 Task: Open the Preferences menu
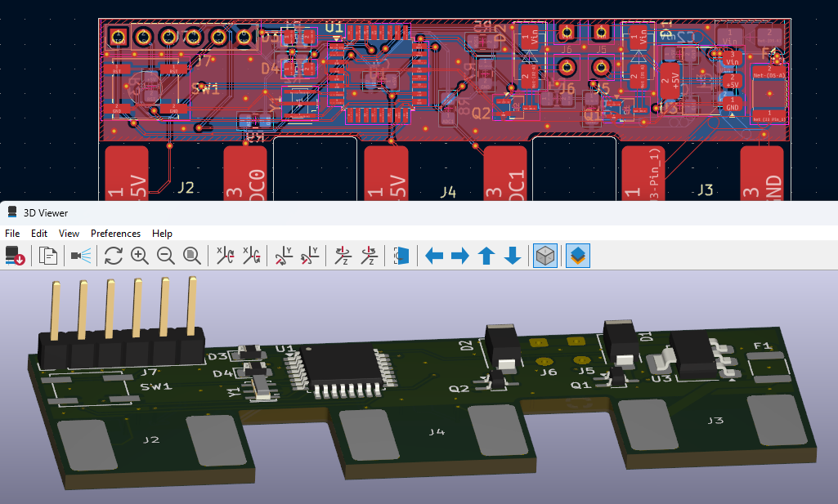[115, 233]
